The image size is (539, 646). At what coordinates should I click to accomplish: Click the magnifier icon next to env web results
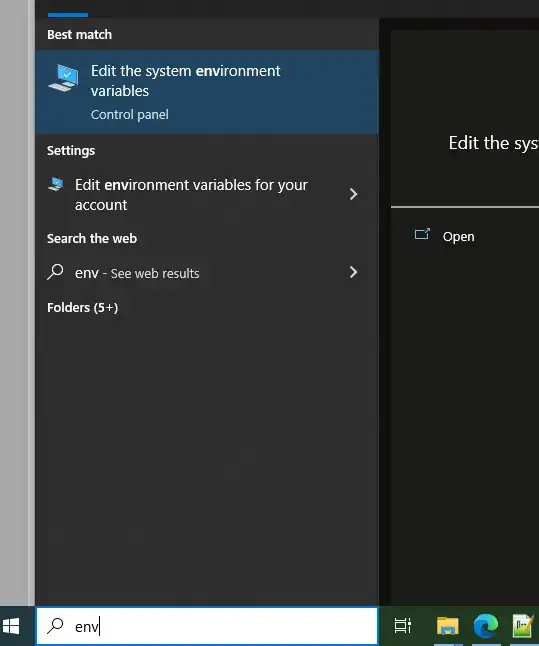click(55, 272)
